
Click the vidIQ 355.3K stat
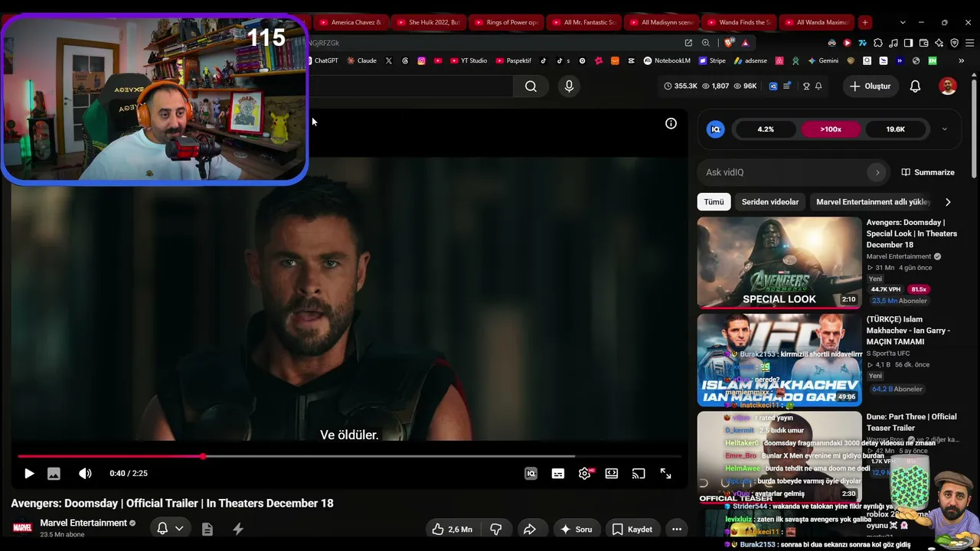pyautogui.click(x=681, y=86)
